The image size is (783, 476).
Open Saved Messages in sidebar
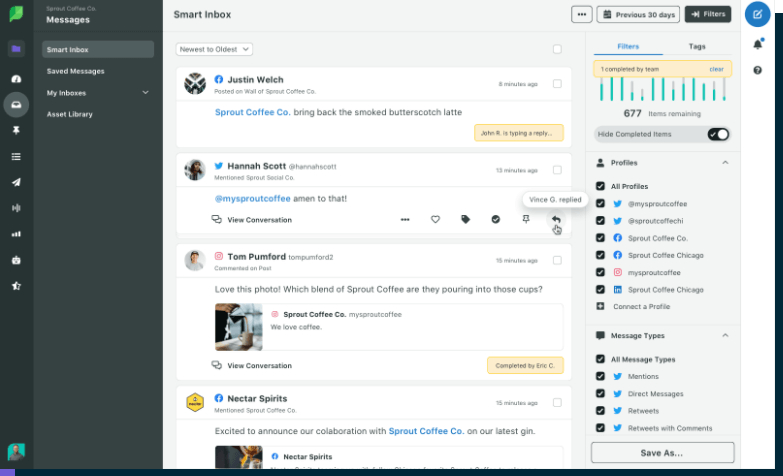click(x=75, y=71)
